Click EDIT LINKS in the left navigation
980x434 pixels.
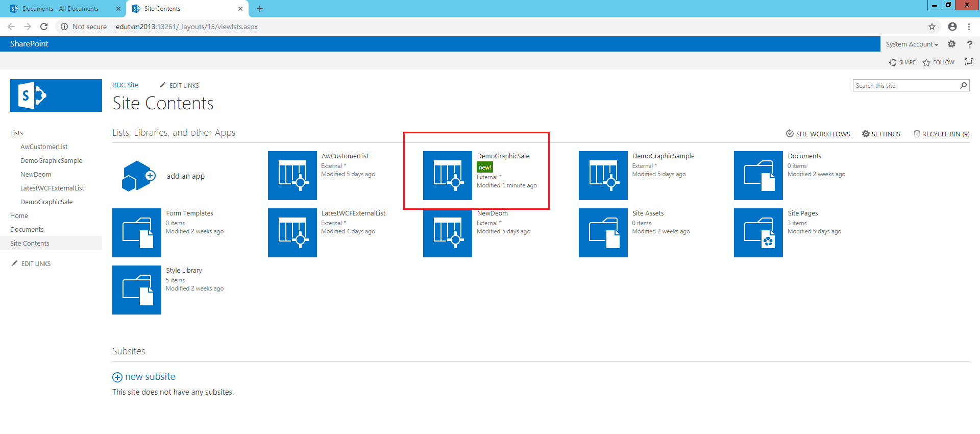coord(31,264)
